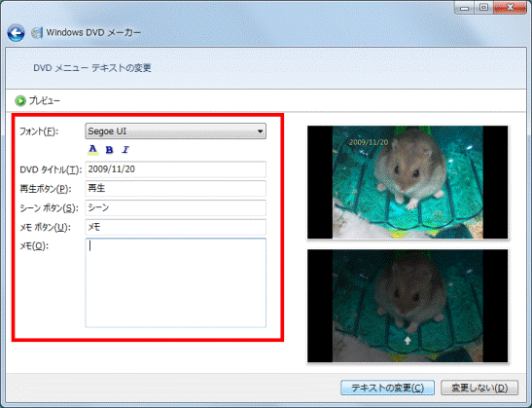The height and width of the screenshot is (408, 532).
Task: Open the フォント Segoe UI dropdown
Action: pyautogui.click(x=175, y=131)
